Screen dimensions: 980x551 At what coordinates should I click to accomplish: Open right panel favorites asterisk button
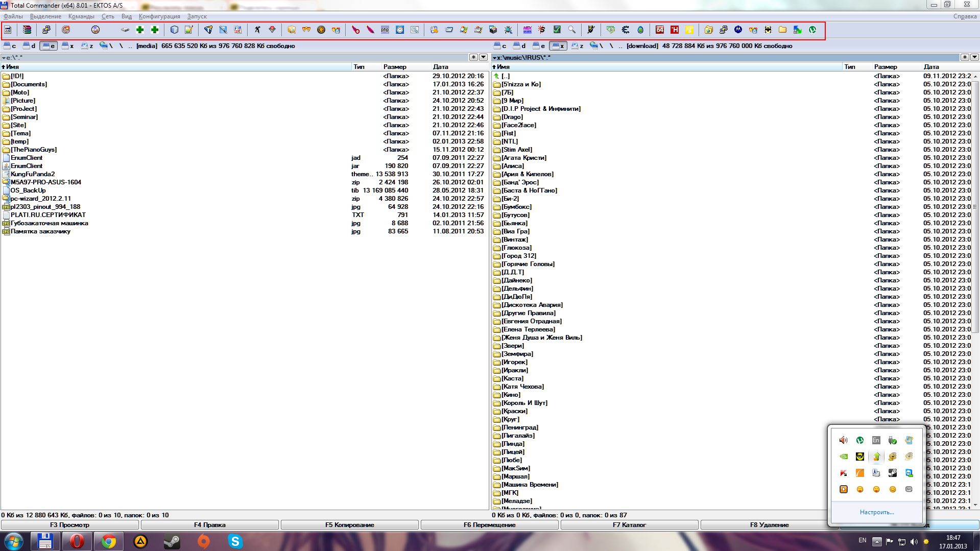click(965, 57)
